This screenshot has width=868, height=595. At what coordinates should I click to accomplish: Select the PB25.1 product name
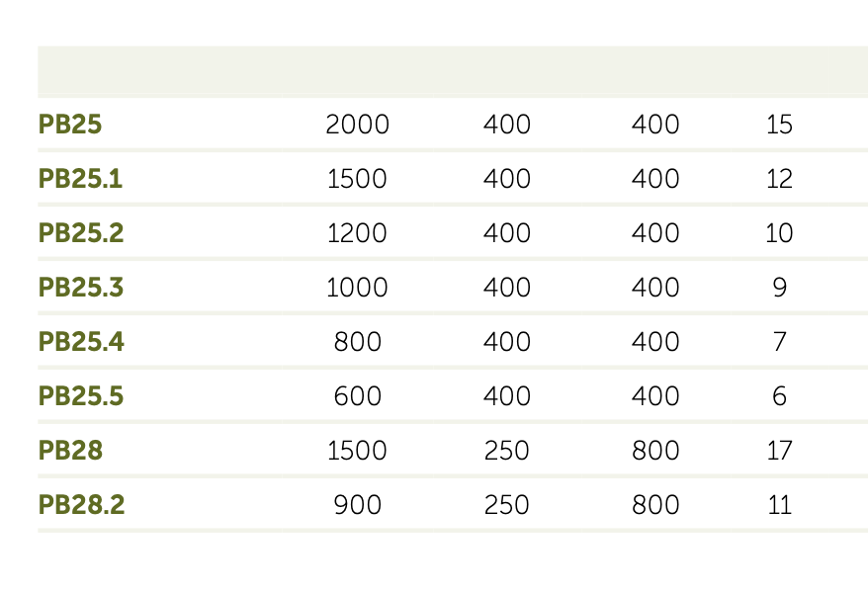click(x=81, y=179)
